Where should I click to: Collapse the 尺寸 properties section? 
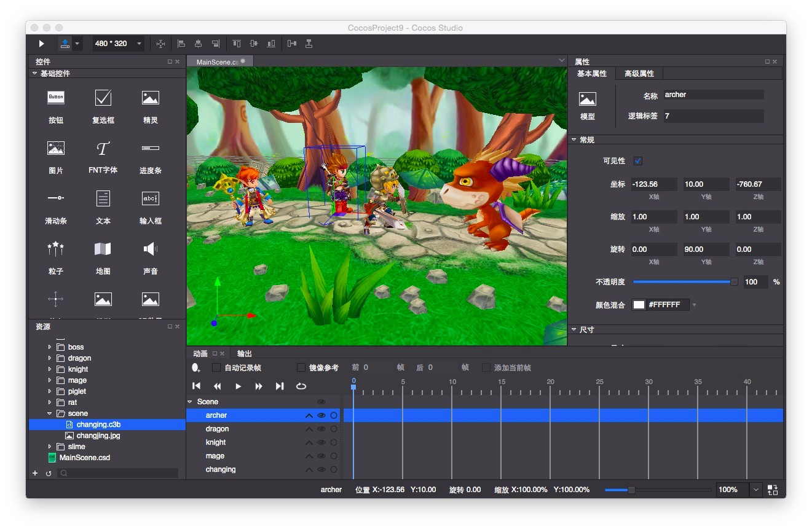574,329
